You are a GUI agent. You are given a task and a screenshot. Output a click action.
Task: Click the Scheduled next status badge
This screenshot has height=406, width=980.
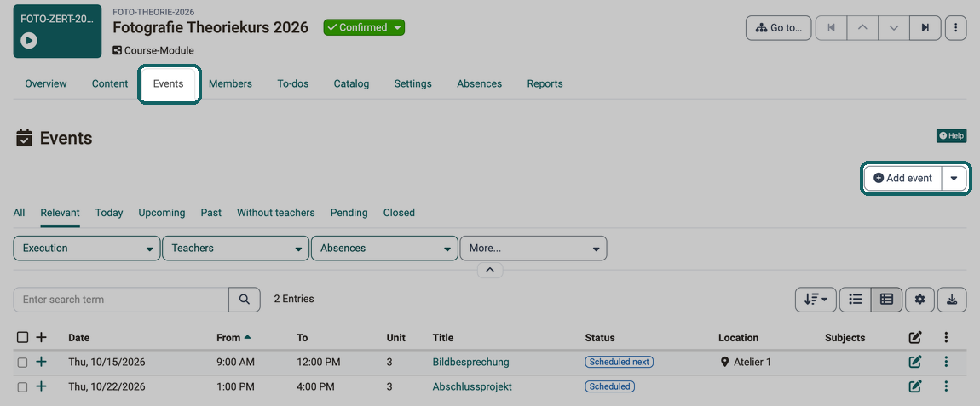619,362
